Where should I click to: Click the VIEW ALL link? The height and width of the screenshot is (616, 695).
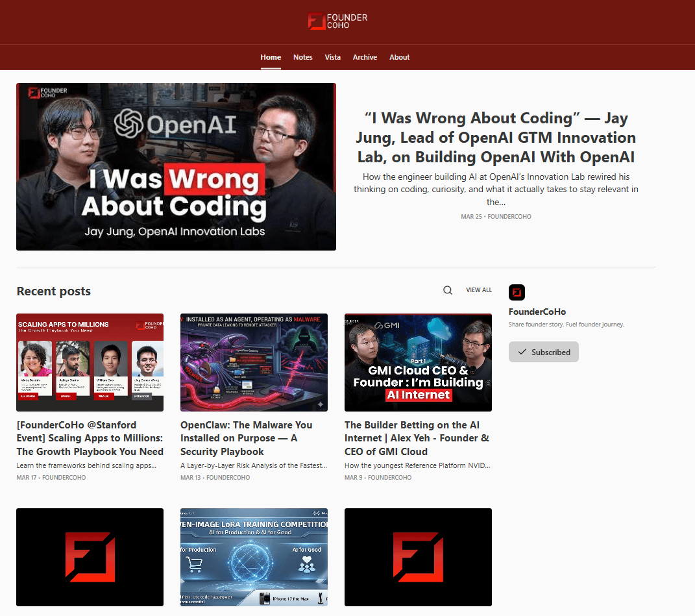tap(479, 290)
